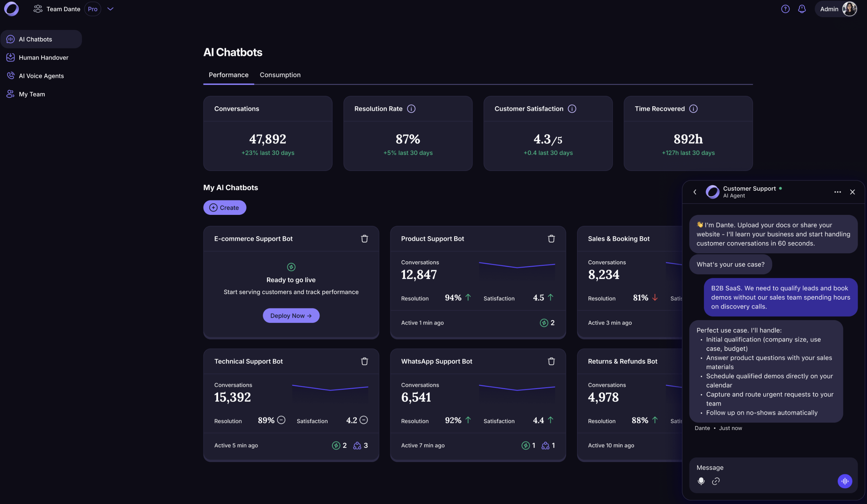Delete the E-commerce Support Bot via trash icon
Viewport: 867px width, 504px height.
click(364, 239)
